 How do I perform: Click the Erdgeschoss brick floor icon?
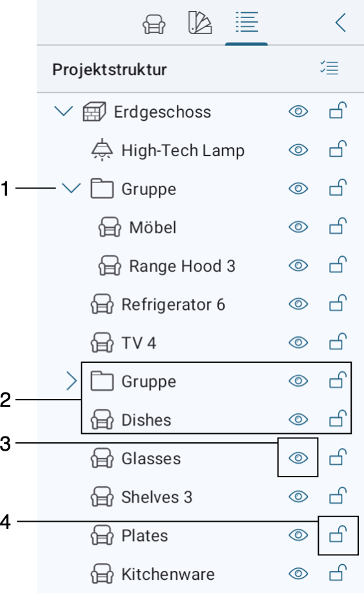pos(94,112)
